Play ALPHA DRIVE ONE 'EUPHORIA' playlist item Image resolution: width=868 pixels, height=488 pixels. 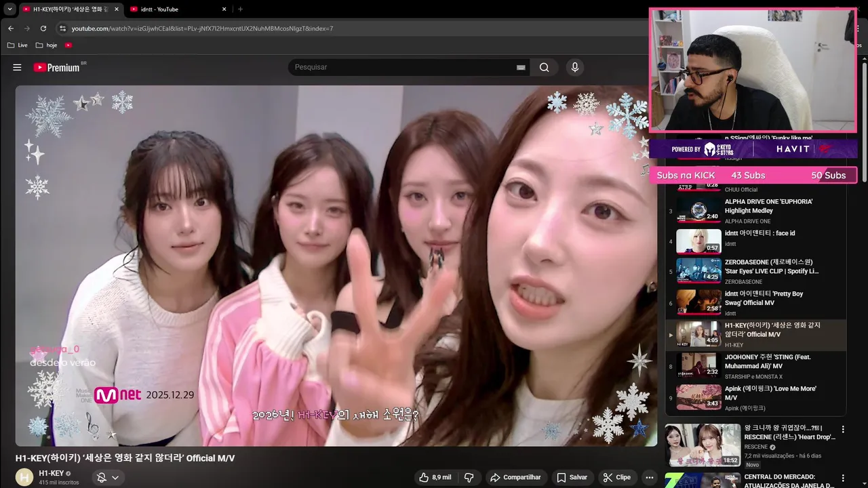point(755,211)
